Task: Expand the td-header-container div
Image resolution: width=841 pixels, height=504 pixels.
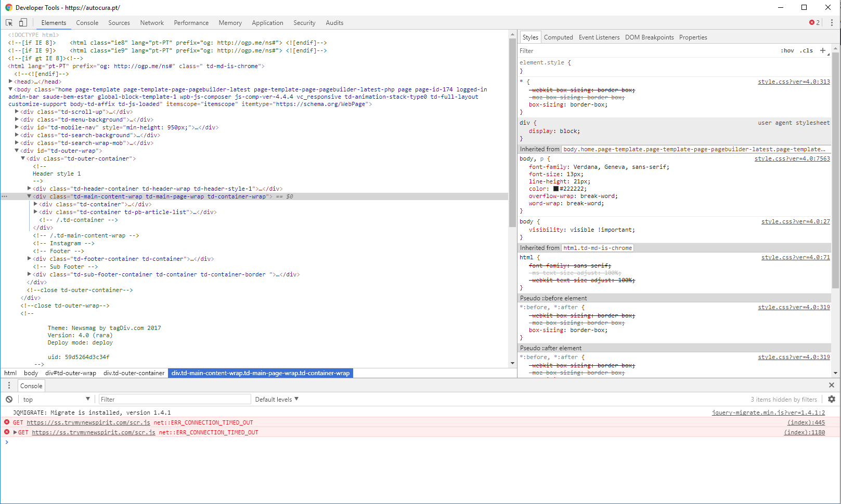Action: pyautogui.click(x=29, y=188)
